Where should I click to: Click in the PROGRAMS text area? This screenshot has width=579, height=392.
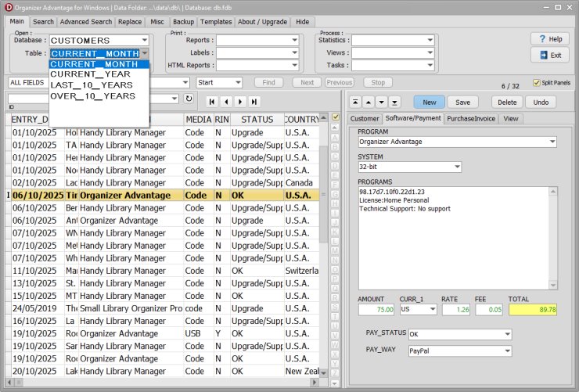[x=454, y=238]
